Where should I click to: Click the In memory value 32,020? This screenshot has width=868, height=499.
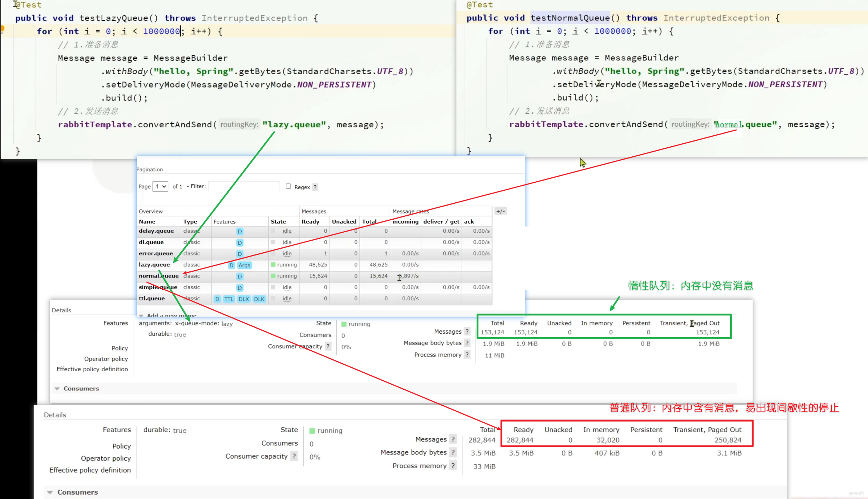pyautogui.click(x=608, y=440)
